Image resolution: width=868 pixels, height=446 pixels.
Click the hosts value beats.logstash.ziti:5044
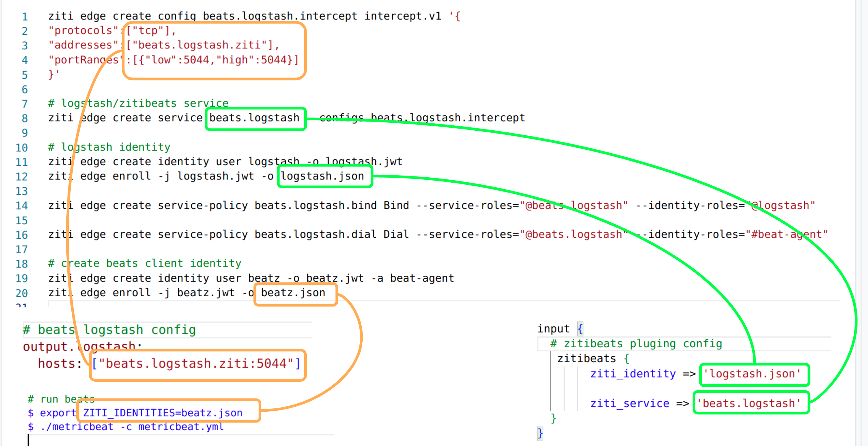coord(196,364)
